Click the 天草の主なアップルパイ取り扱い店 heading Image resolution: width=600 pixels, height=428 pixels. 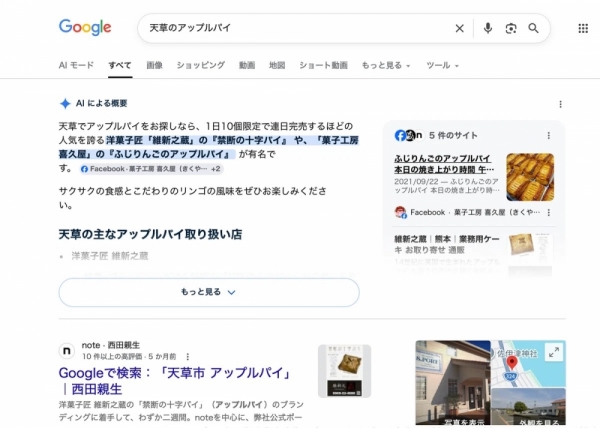(x=150, y=234)
